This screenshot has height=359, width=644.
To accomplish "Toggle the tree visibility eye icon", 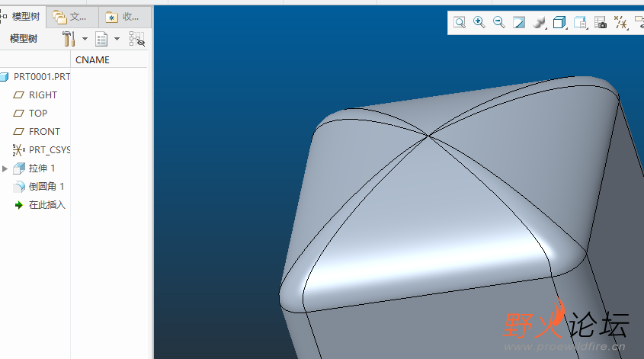I will pos(136,39).
